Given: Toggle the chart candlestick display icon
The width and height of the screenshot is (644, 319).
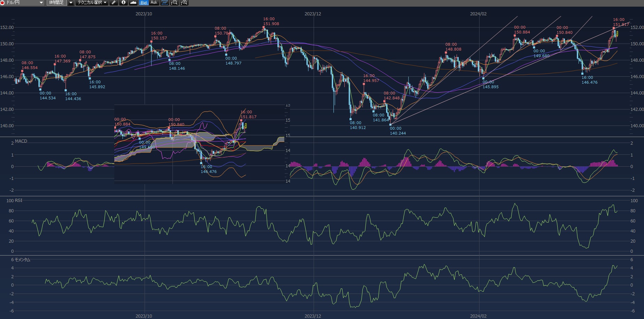Looking at the screenshot, I should (x=164, y=3).
